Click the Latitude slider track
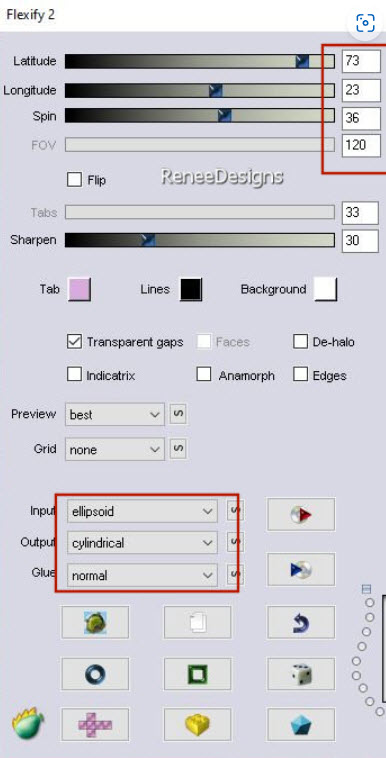The image size is (386, 758). pyautogui.click(x=199, y=61)
